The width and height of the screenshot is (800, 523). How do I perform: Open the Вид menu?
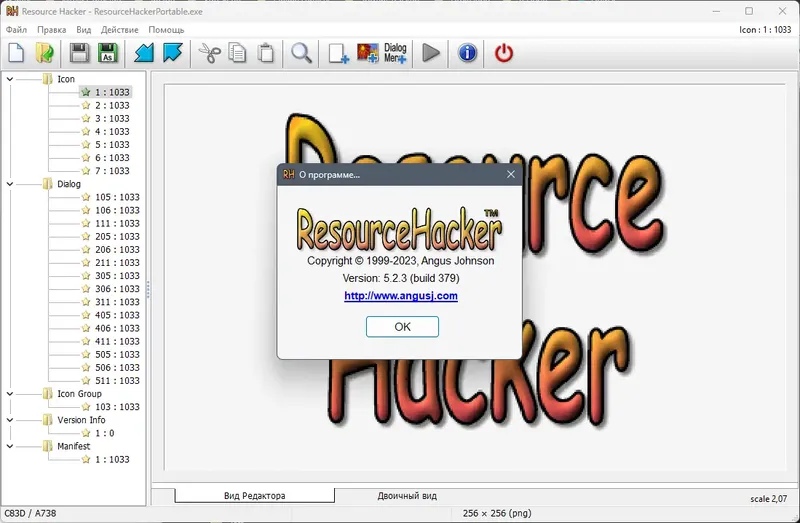coord(84,30)
